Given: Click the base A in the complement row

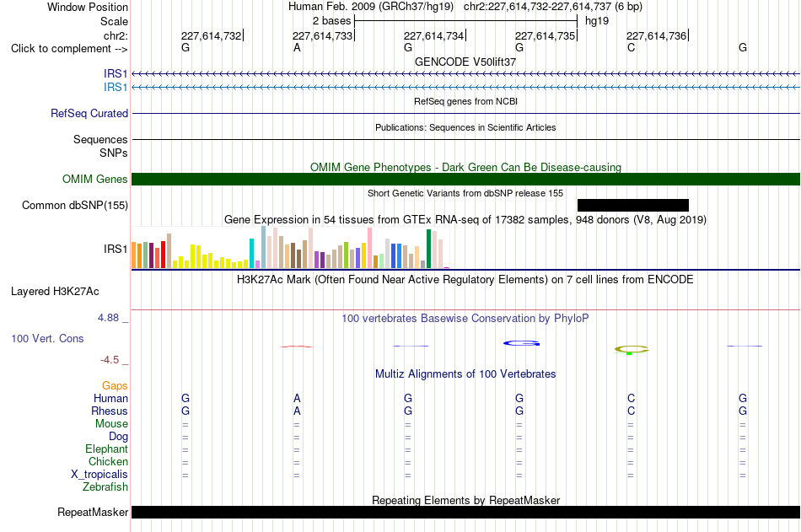Looking at the screenshot, I should pyautogui.click(x=297, y=48).
